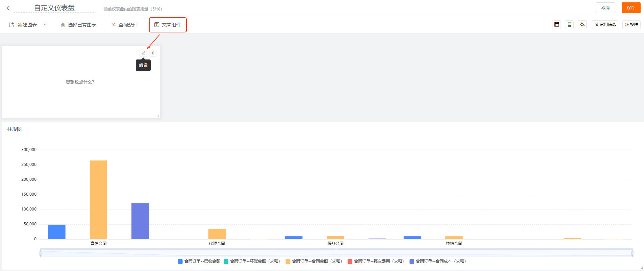644x271 pixels.
Task: Click the chart zoom slider's right handle
Action: [x=632, y=253]
